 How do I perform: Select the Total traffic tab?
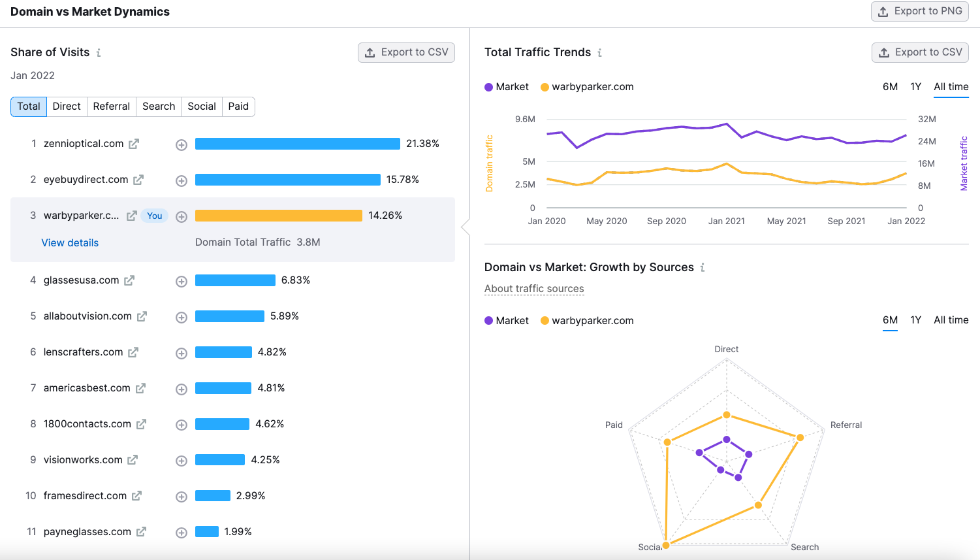tap(29, 107)
